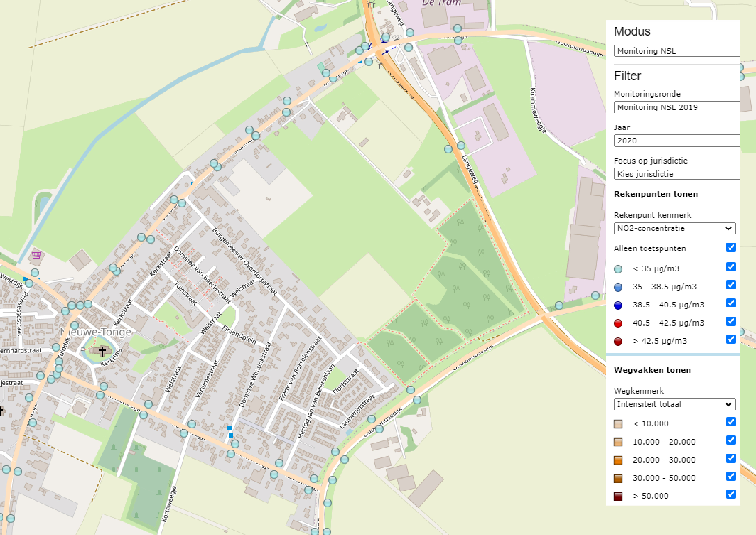Click the purple shopping cart map icon
This screenshot has height=535, width=756.
pyautogui.click(x=37, y=255)
